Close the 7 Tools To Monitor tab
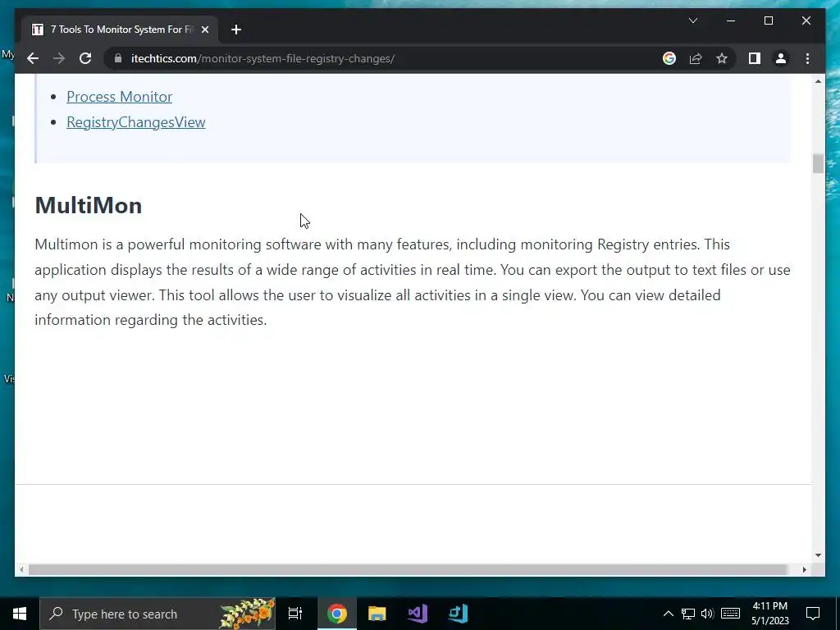The image size is (840, 630). tap(204, 30)
